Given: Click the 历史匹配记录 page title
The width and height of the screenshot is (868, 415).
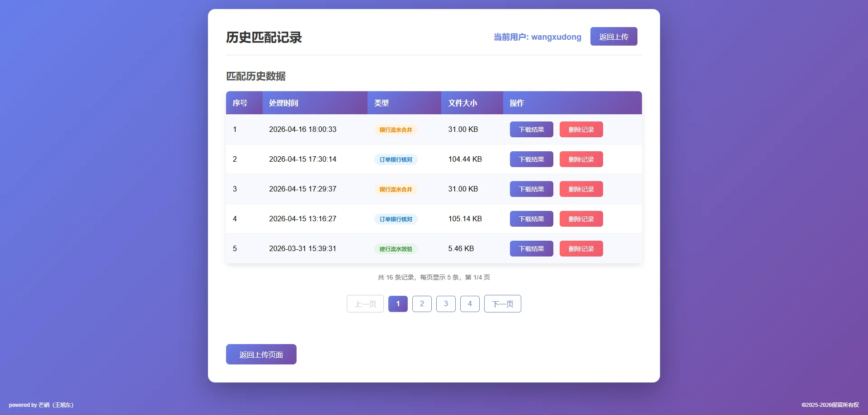Looking at the screenshot, I should point(264,37).
